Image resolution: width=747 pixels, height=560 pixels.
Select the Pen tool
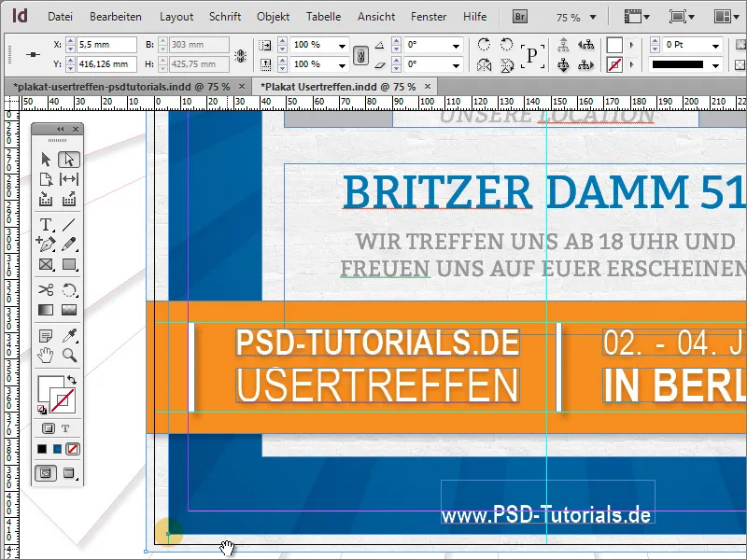pos(46,245)
